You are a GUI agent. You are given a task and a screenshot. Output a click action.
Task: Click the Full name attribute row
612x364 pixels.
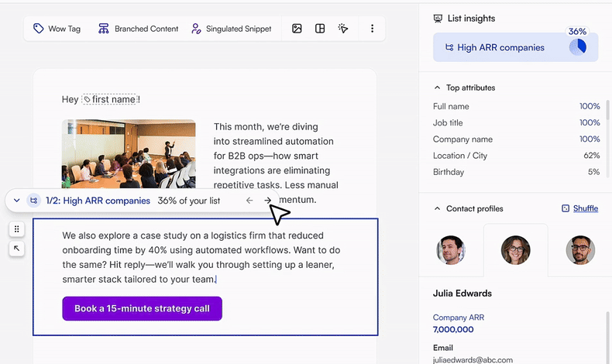coord(517,107)
